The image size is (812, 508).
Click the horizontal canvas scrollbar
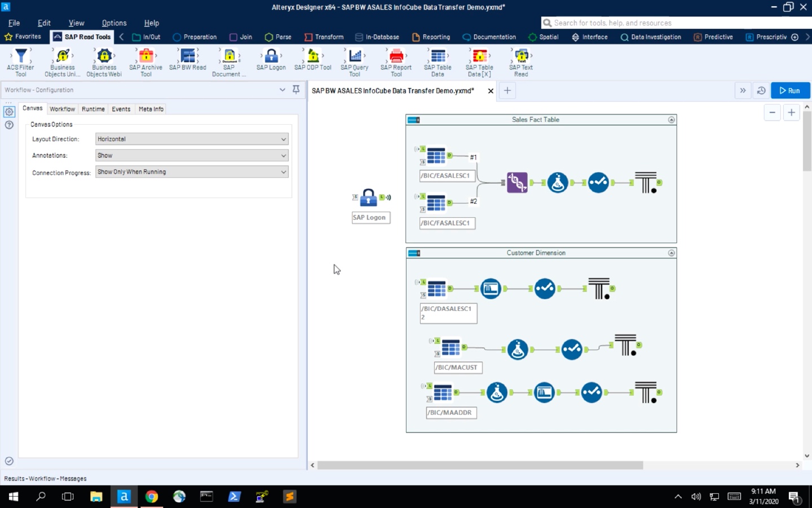pyautogui.click(x=480, y=465)
